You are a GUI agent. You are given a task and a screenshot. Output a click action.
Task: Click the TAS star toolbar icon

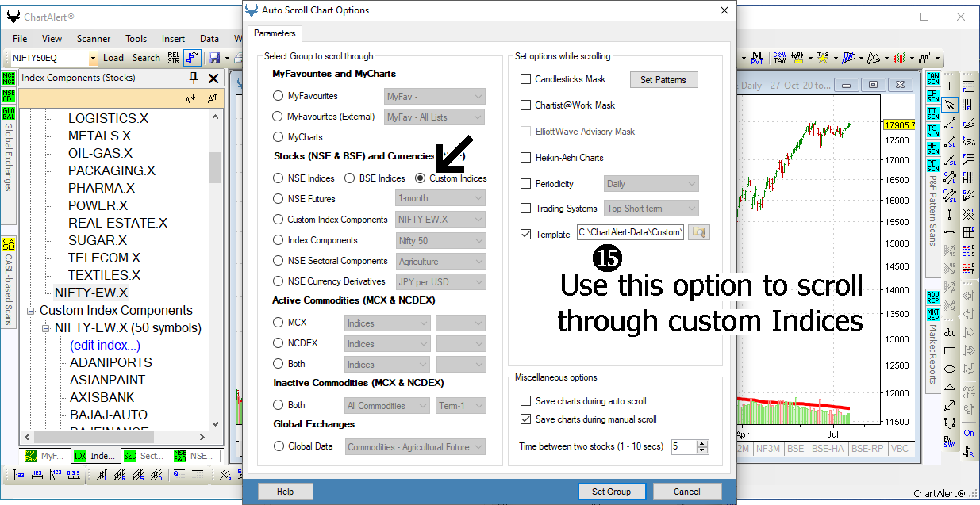[x=824, y=58]
